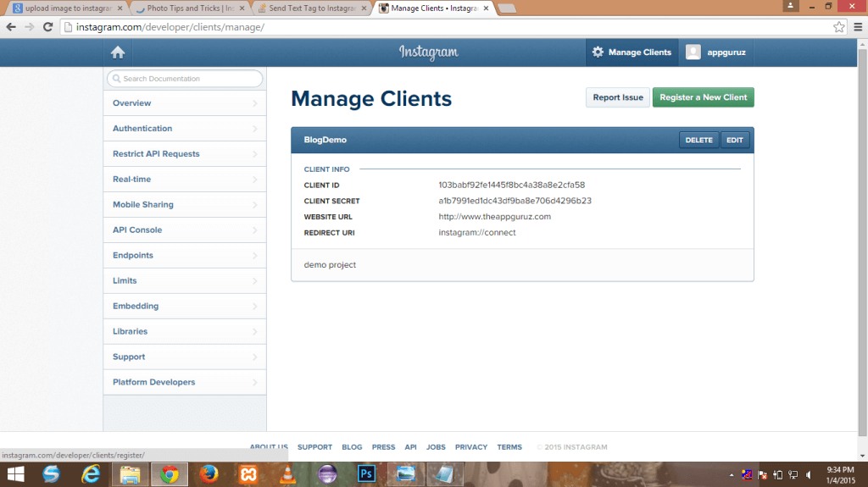
Task: Expand the API Console chevron
Action: click(254, 230)
